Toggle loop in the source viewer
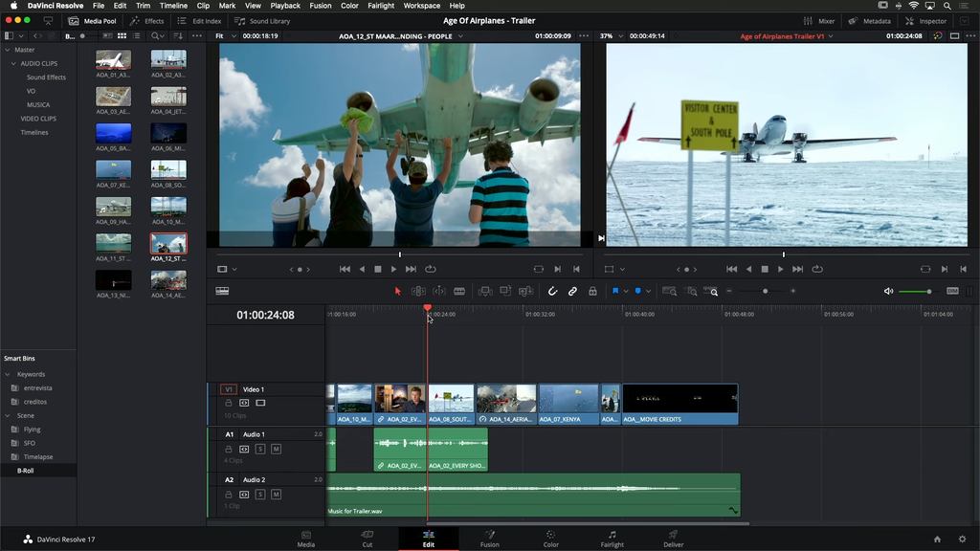Image resolution: width=980 pixels, height=551 pixels. point(431,269)
